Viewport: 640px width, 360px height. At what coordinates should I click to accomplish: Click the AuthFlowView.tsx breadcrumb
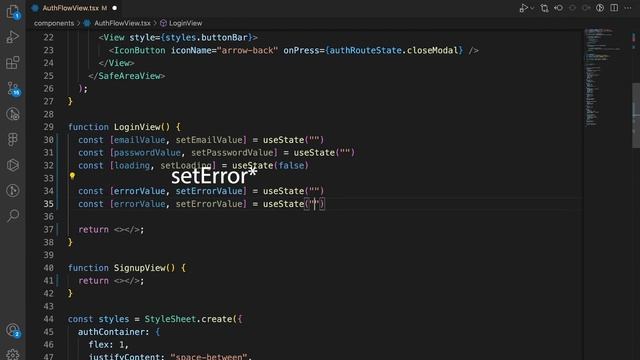pos(122,23)
